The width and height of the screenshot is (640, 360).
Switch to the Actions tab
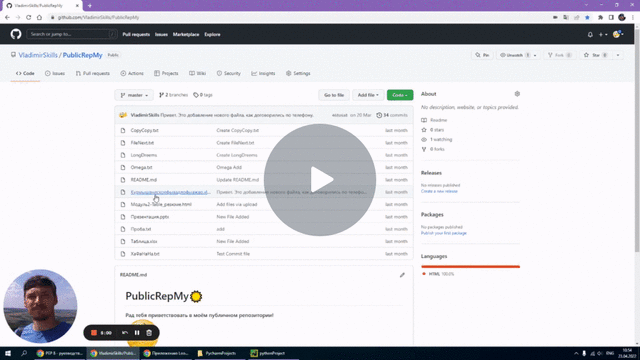(132, 73)
